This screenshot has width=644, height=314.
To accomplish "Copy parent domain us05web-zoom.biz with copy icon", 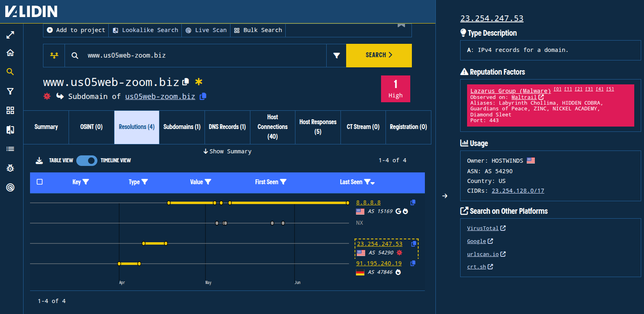I will point(203,96).
